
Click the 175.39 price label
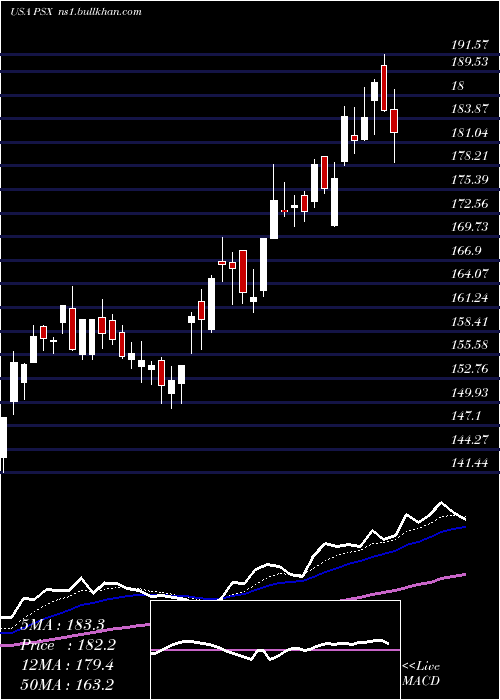[x=470, y=180]
